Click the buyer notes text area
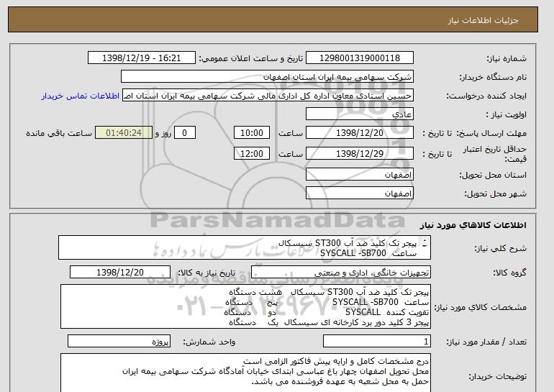 (x=245, y=373)
